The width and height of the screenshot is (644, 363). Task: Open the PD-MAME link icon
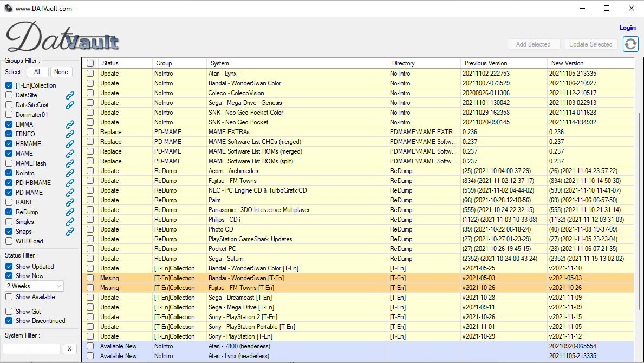(x=70, y=193)
